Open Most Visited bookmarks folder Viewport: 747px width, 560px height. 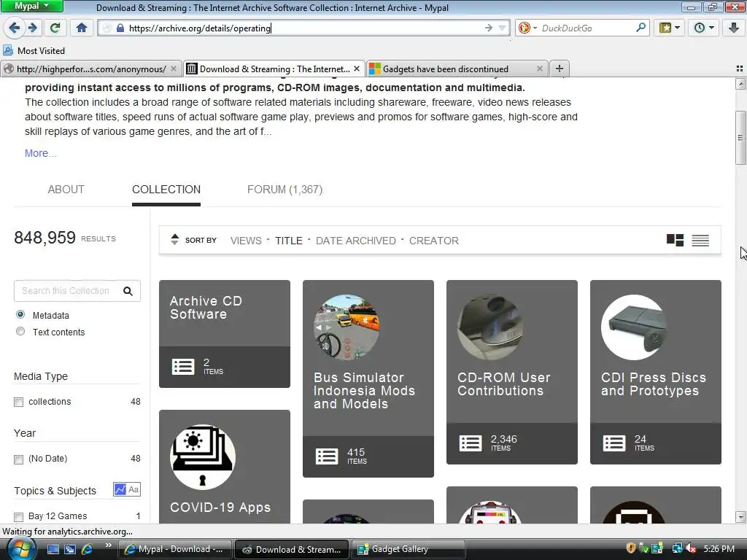point(34,50)
